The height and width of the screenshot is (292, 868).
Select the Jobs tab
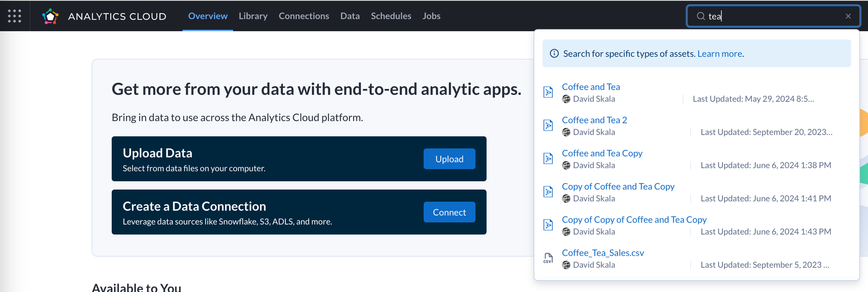click(x=431, y=16)
